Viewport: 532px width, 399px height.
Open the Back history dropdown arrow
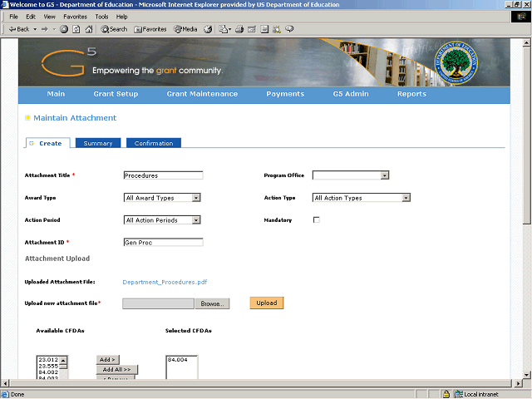[35, 29]
